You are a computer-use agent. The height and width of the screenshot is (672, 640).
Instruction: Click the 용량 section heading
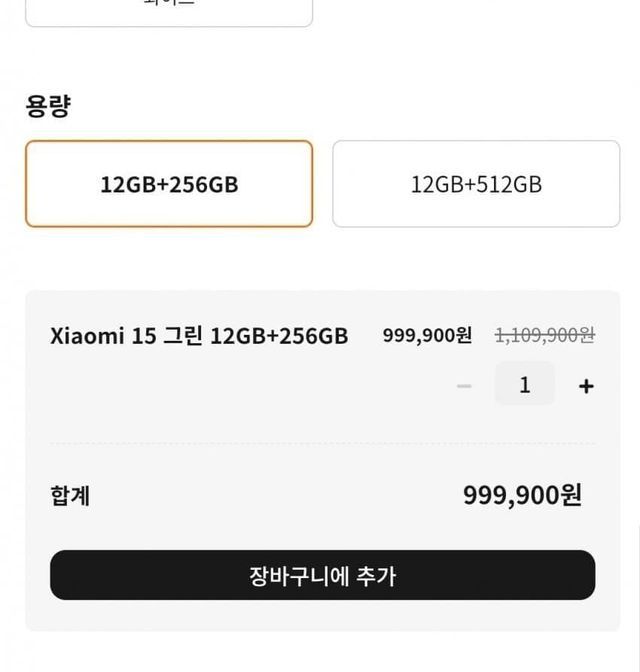[47, 107]
